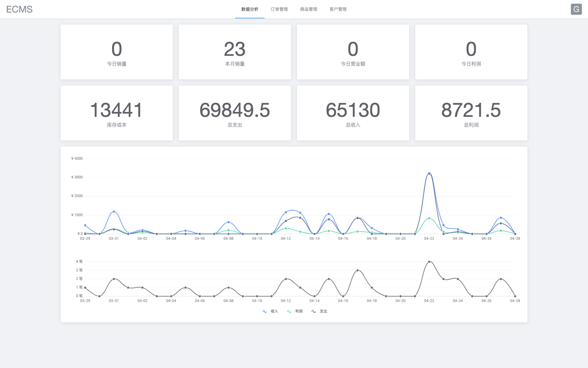Toggle the 支出 legend series
The image size is (588, 368).
click(323, 311)
